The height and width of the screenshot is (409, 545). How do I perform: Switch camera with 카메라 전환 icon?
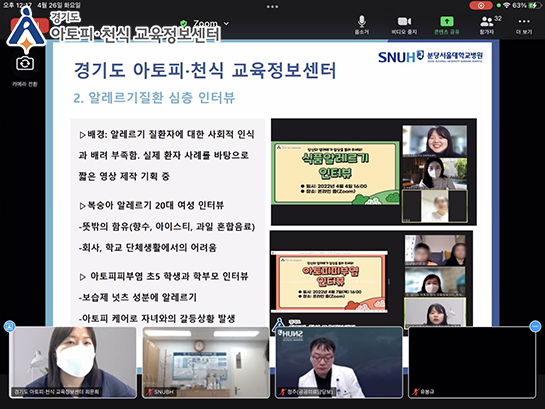pyautogui.click(x=25, y=64)
